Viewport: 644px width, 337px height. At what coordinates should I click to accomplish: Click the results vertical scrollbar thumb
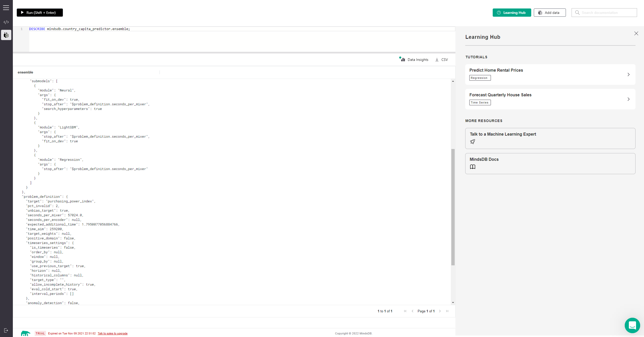click(453, 207)
